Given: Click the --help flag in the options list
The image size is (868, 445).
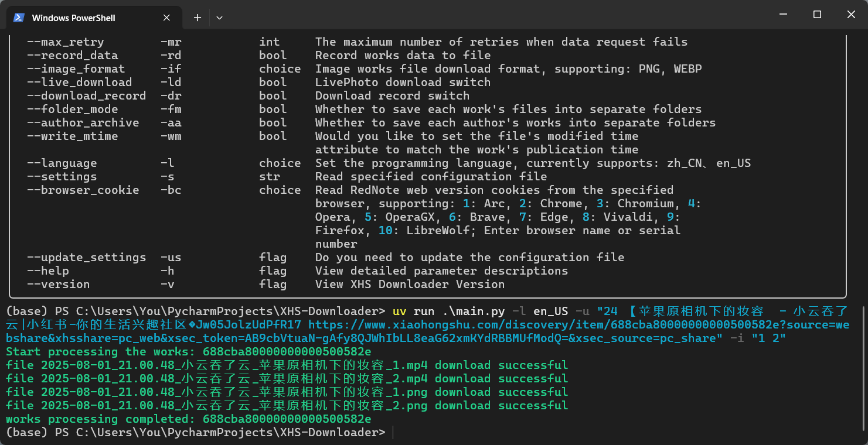Looking at the screenshot, I should (55, 271).
